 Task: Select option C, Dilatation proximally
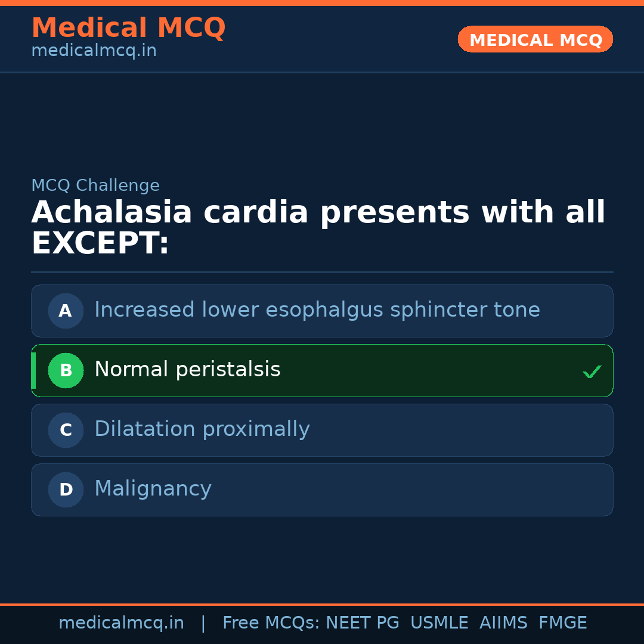click(322, 430)
